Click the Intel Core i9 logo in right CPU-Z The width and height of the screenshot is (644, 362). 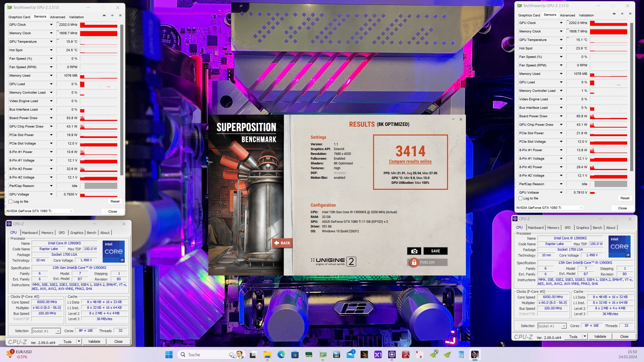tap(619, 246)
